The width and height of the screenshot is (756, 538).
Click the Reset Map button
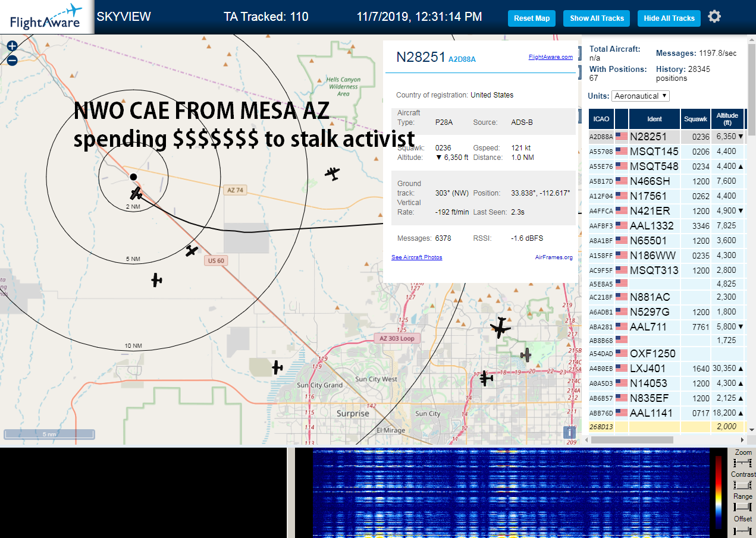click(x=532, y=18)
